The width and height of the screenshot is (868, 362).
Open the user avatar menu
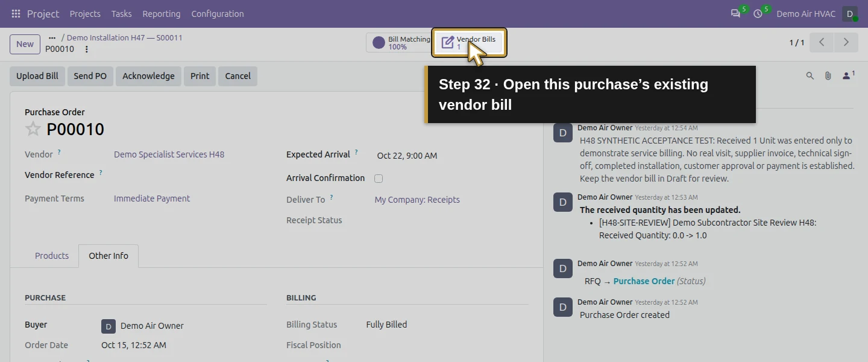pos(849,13)
